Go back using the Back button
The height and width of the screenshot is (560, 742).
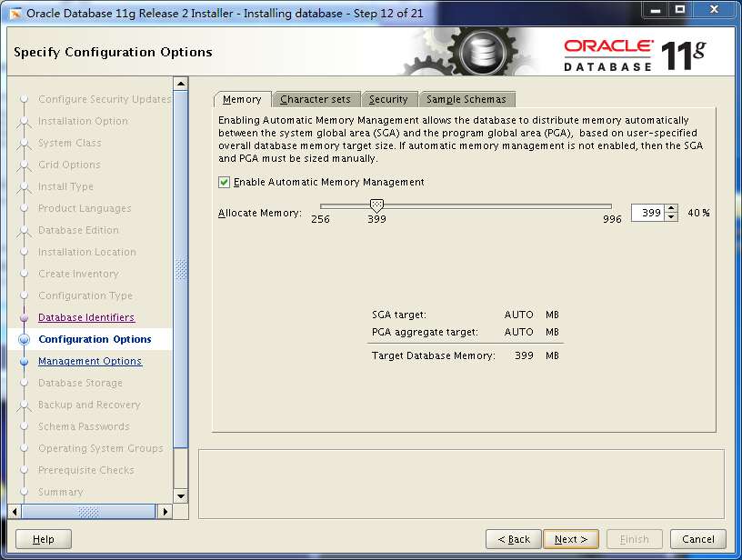pyautogui.click(x=514, y=538)
